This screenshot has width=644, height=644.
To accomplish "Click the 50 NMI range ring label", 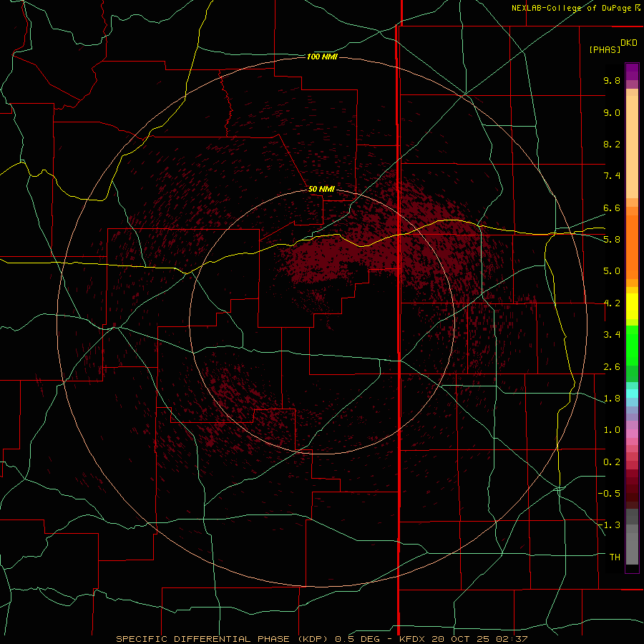I will tap(321, 189).
